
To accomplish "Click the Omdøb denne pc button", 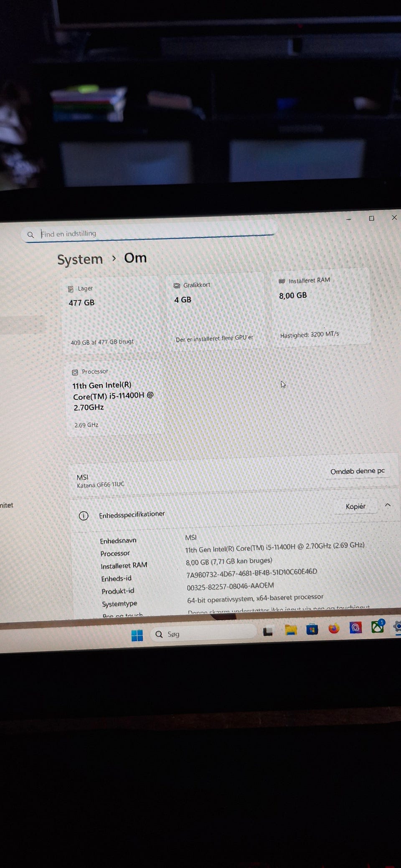I will [358, 471].
